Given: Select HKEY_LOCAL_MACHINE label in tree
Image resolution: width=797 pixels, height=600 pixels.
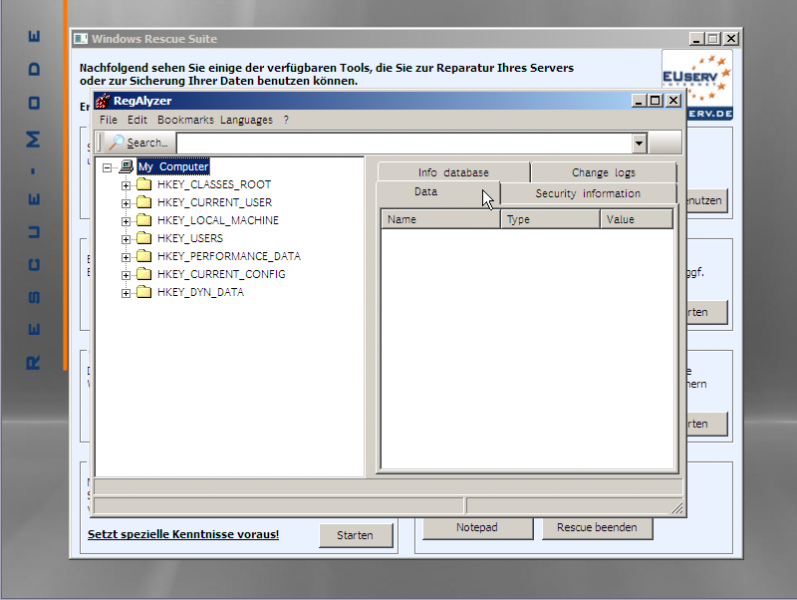Looking at the screenshot, I should pyautogui.click(x=218, y=220).
